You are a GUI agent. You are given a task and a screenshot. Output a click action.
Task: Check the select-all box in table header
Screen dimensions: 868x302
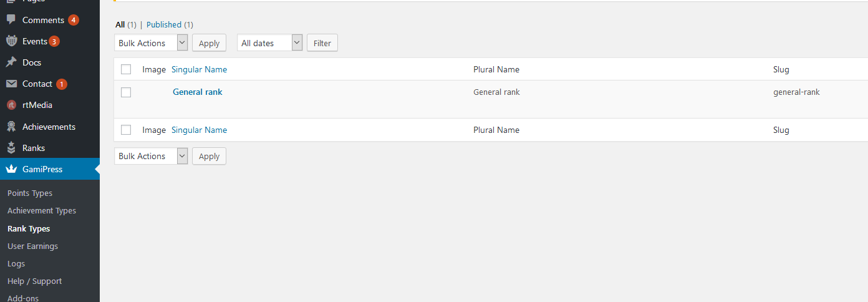coord(126,69)
